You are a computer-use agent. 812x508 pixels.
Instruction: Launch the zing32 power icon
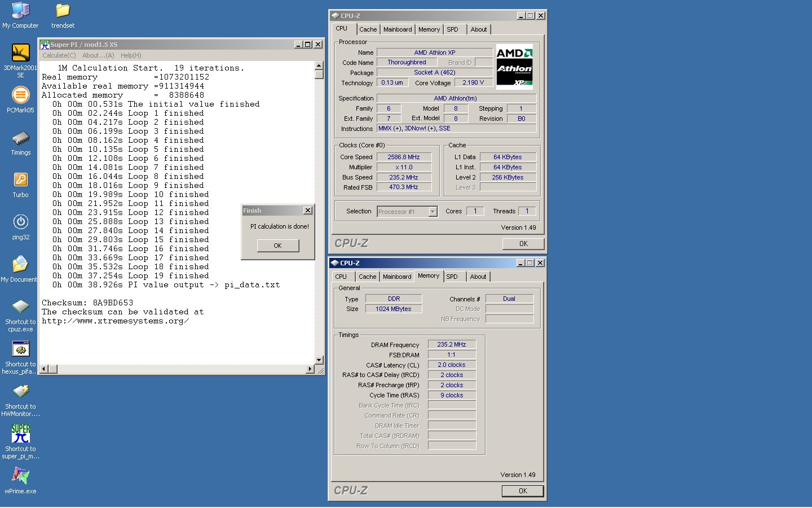20,222
